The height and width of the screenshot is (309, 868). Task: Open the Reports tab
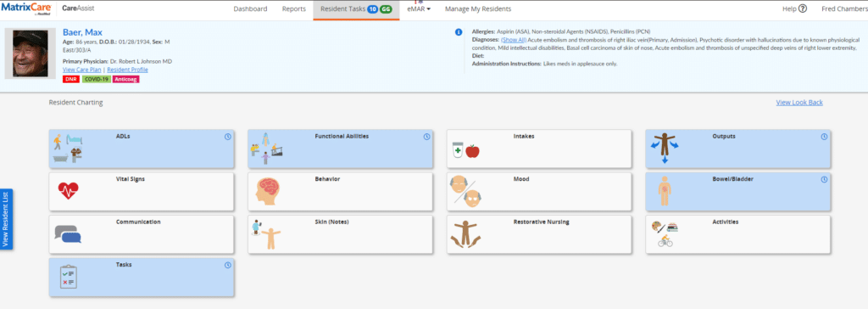click(293, 8)
